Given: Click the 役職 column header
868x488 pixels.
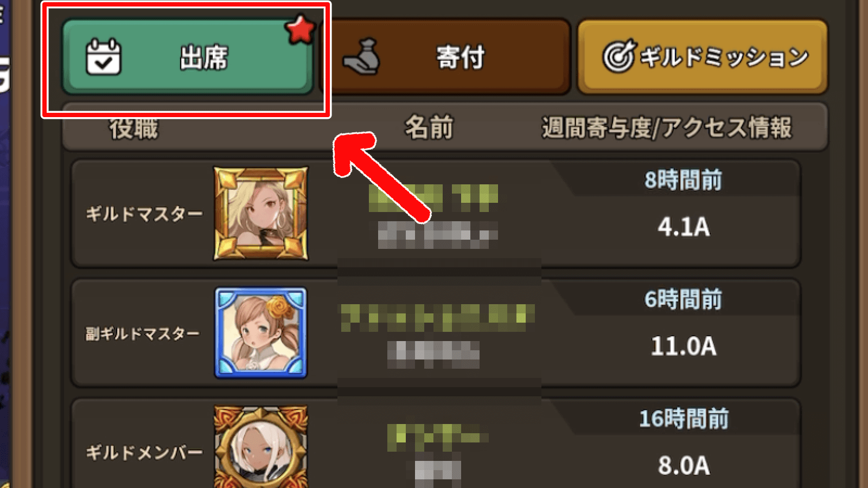Looking at the screenshot, I should (x=133, y=129).
